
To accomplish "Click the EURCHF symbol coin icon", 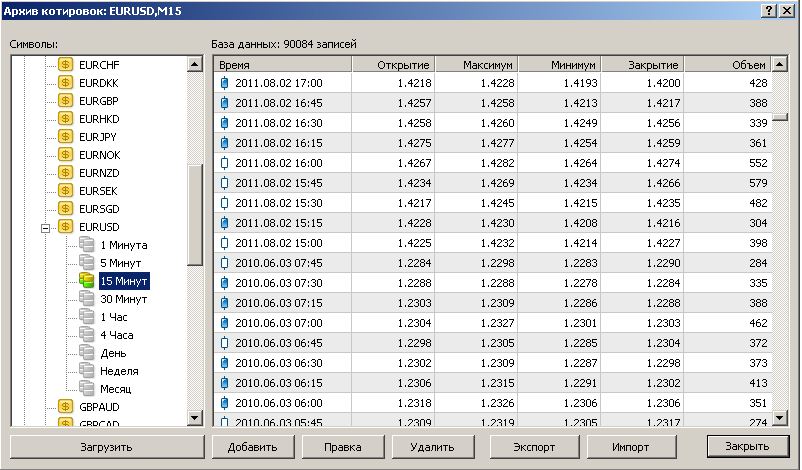I will coord(65,64).
